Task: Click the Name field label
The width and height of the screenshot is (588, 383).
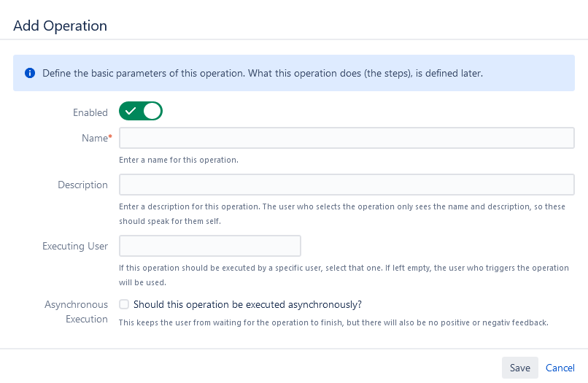Action: (95, 138)
